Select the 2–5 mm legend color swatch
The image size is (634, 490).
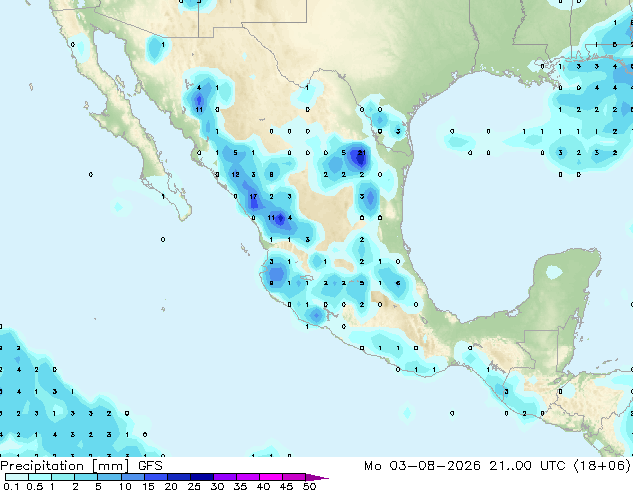point(86,477)
